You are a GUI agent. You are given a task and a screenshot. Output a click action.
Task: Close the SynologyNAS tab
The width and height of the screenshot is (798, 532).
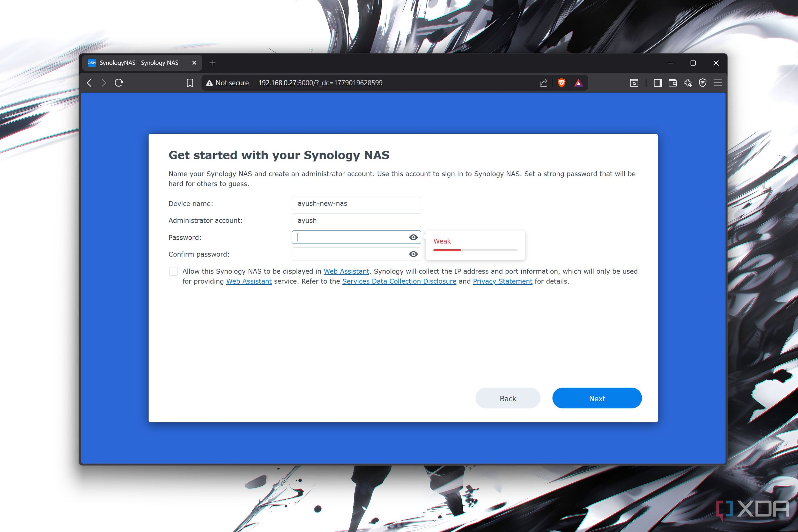click(194, 63)
